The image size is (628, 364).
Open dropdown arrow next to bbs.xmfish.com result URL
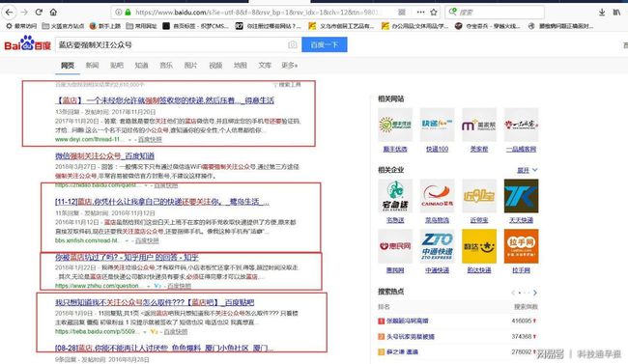[x=127, y=241]
